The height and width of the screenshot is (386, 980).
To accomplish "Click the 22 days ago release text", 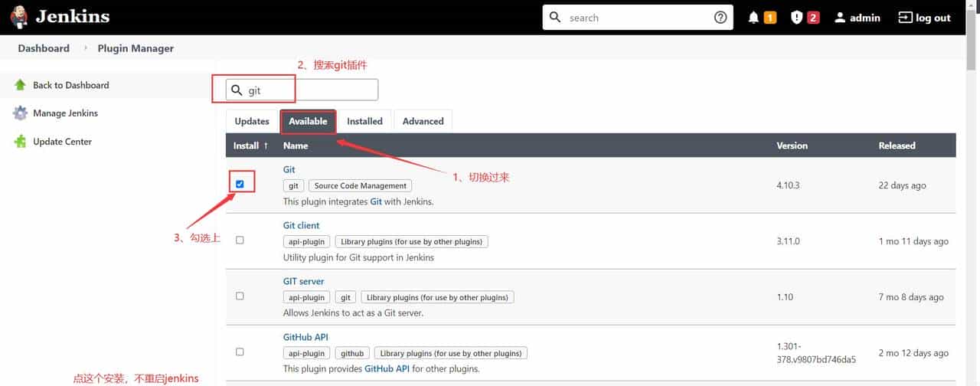I will [x=902, y=185].
